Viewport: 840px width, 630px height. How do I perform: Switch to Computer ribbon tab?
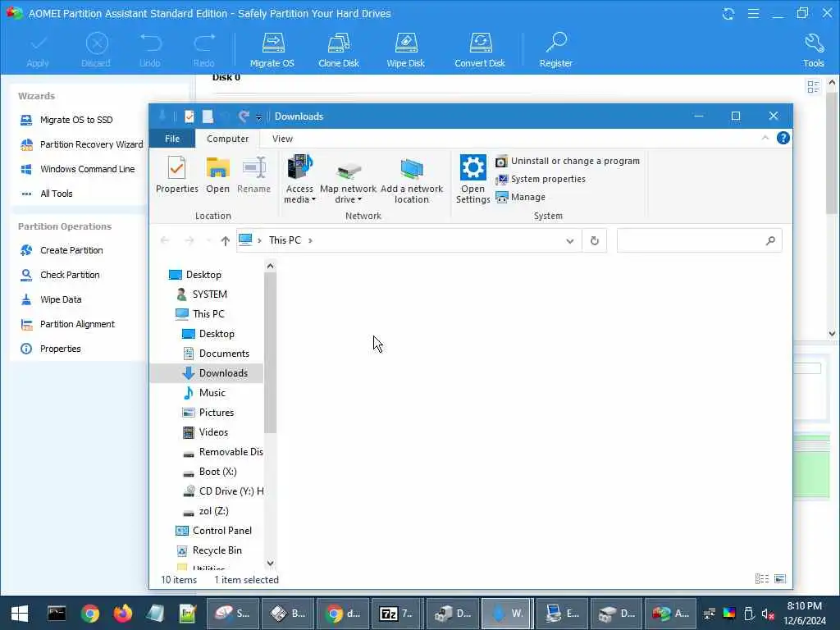point(228,139)
